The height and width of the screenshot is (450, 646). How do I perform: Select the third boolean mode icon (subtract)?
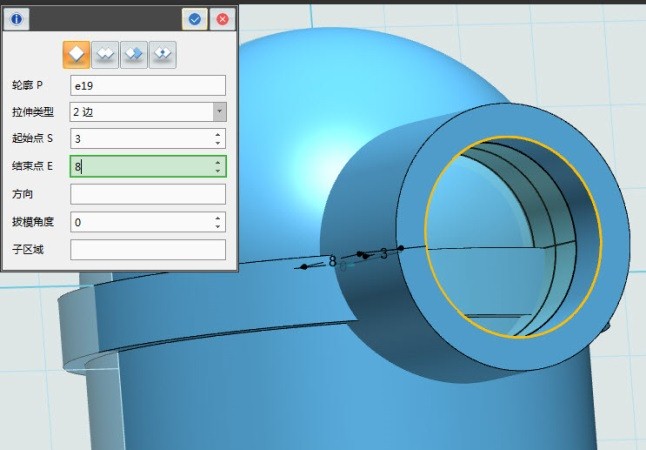(134, 55)
